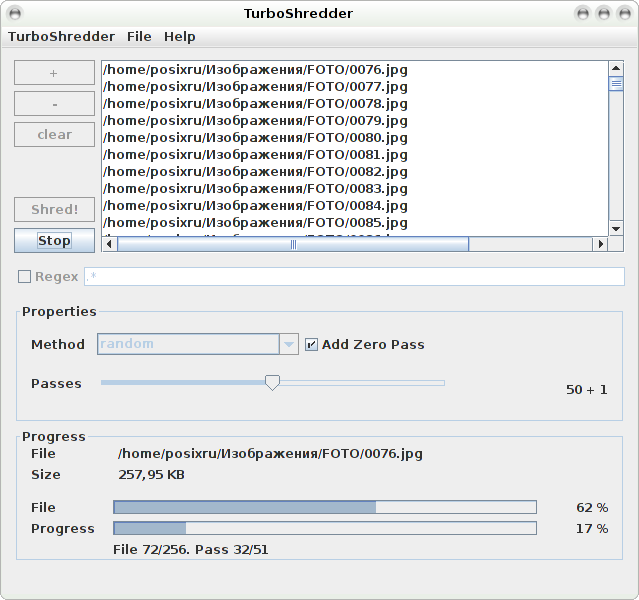Uncheck Add Zero Pass checkbox

click(x=311, y=344)
